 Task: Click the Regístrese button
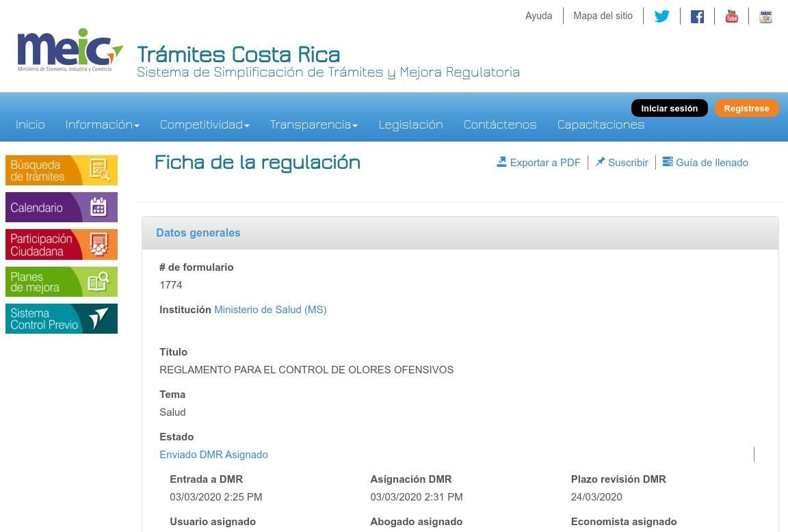[746, 108]
